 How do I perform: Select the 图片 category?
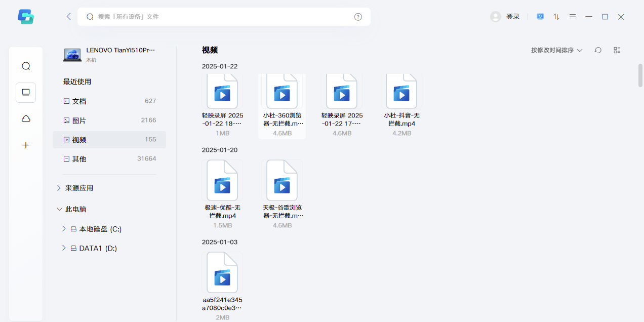[79, 120]
